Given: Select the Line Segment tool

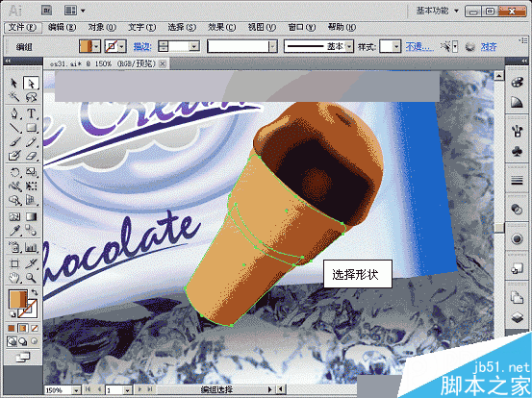Looking at the screenshot, I should coord(13,128).
